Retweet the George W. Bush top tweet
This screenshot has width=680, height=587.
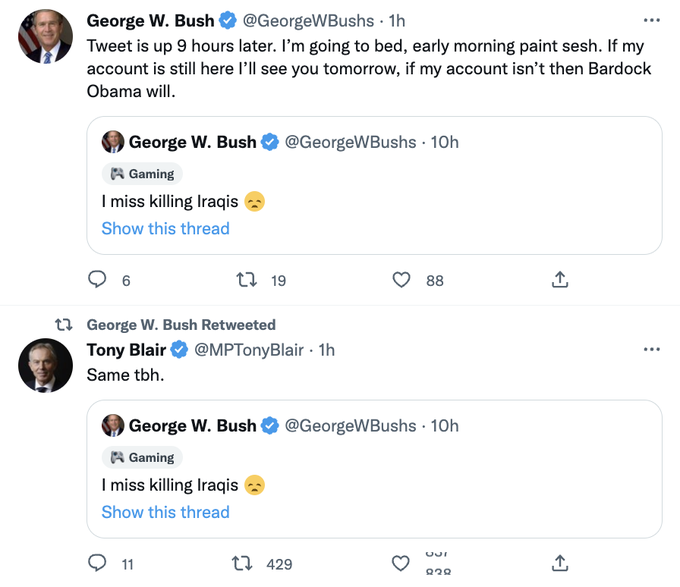coord(246,280)
